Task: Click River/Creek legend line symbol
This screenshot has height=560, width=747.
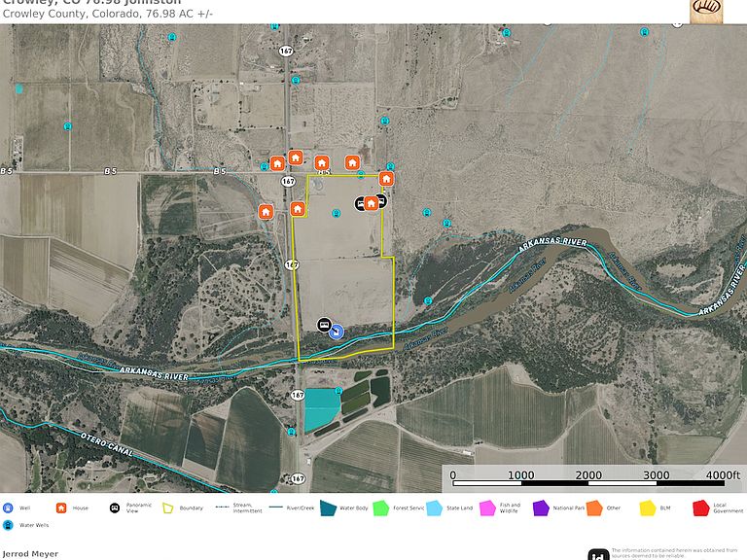Action: point(276,507)
